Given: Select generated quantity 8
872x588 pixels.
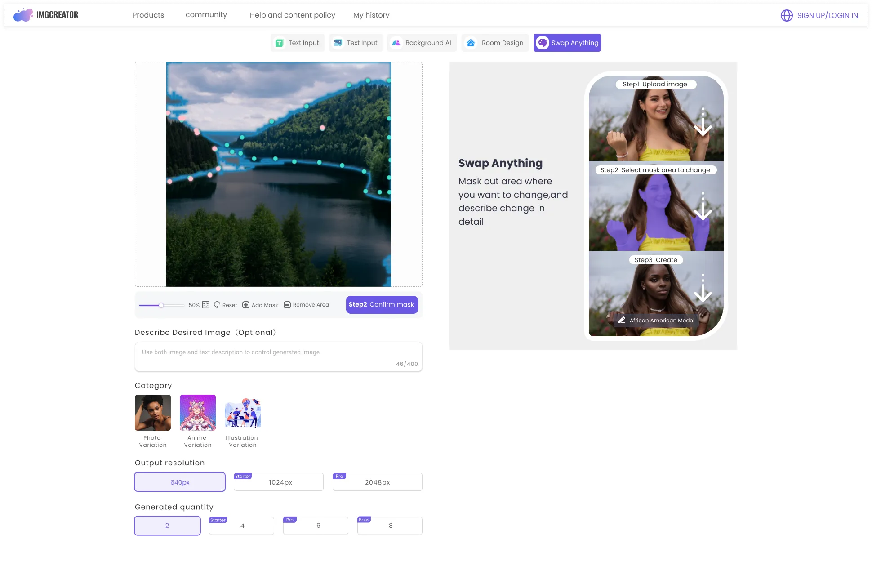Looking at the screenshot, I should point(390,526).
